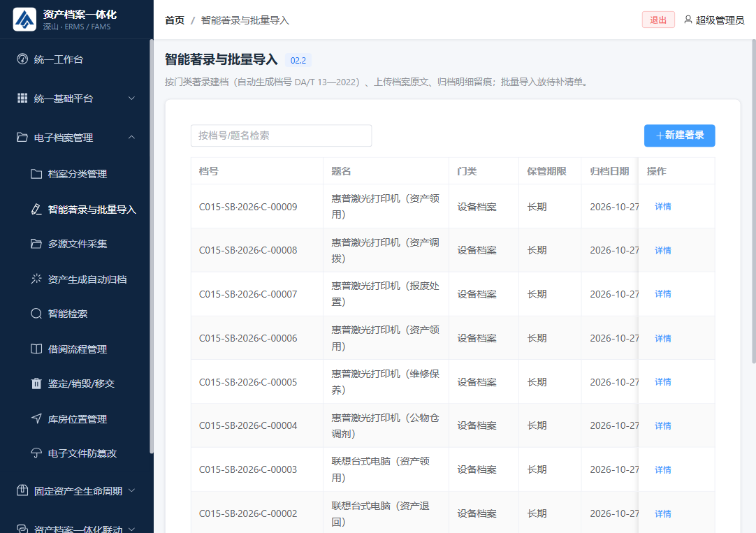756x533 pixels.
Task: Open 详情 for record C015-SB·2026-C-00005
Action: 663,382
